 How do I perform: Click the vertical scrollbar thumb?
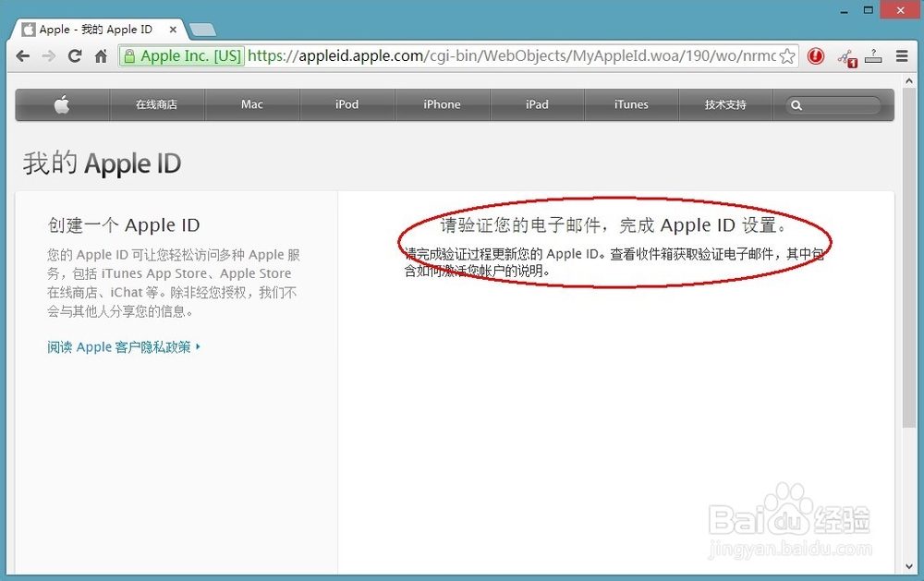908,258
